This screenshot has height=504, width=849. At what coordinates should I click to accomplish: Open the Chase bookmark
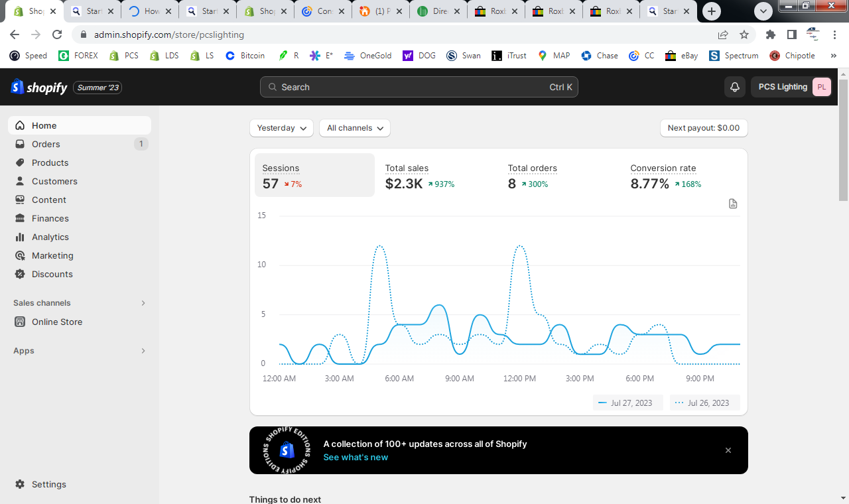coord(600,56)
